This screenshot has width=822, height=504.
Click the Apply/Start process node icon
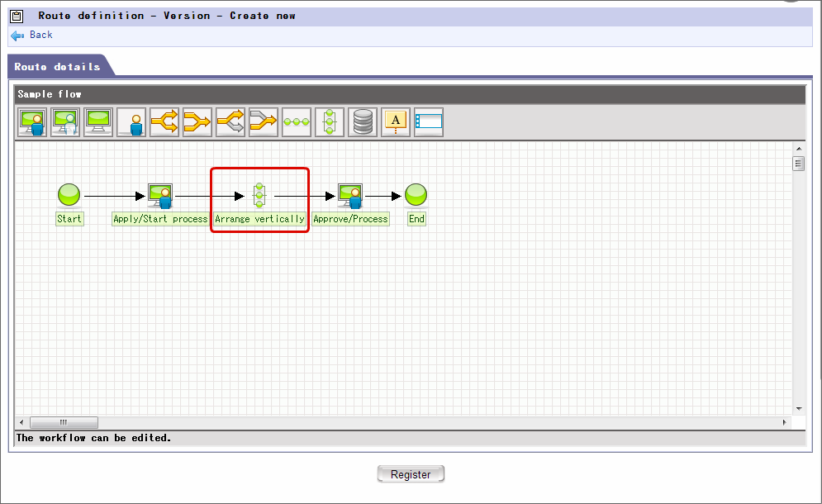pyautogui.click(x=160, y=196)
